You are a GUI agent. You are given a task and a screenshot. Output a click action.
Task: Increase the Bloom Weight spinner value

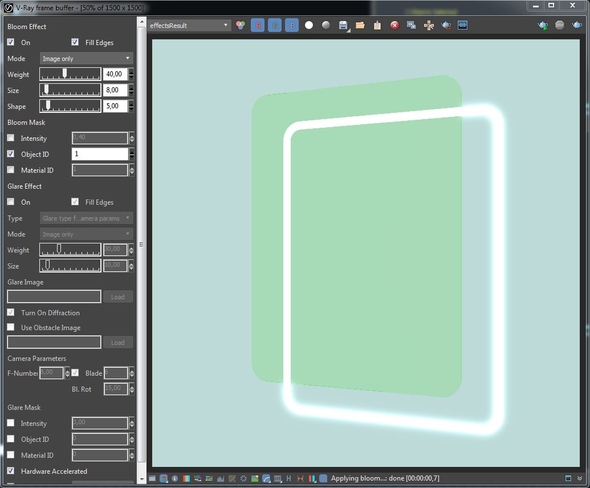[x=131, y=71]
